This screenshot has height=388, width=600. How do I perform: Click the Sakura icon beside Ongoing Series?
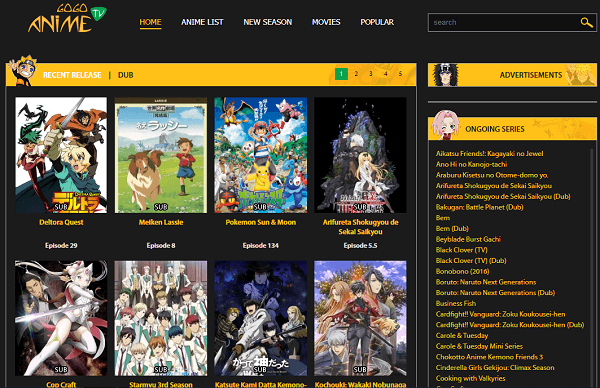(445, 125)
